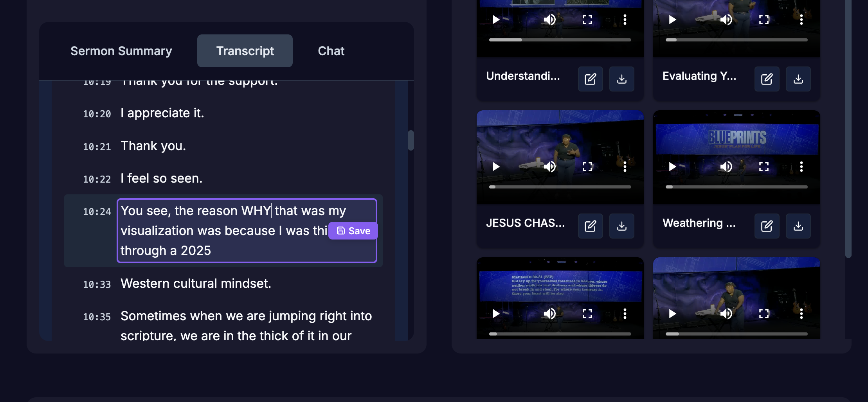
Task: Save the edited transcript line
Action: 353,231
